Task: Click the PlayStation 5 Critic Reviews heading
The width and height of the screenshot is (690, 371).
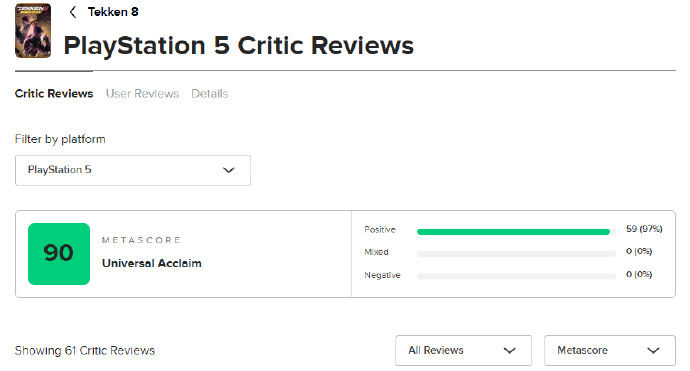Action: coord(239,45)
